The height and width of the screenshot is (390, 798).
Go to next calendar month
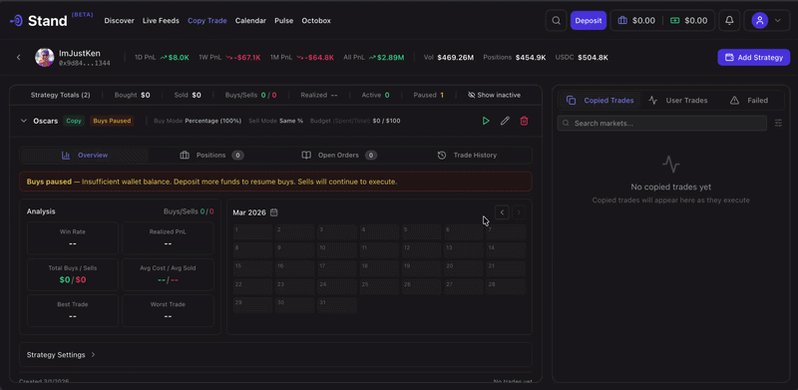pos(519,212)
